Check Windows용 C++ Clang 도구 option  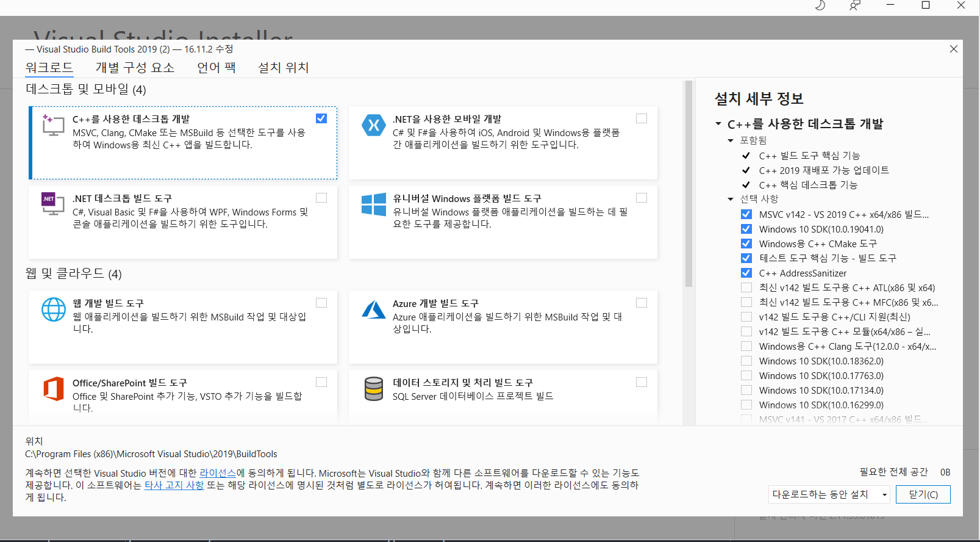coord(746,346)
